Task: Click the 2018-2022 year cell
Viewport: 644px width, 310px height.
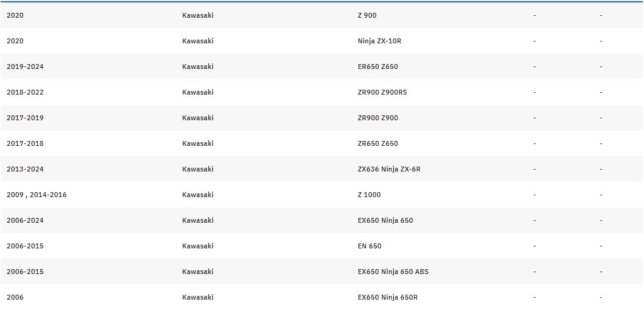Action: coord(25,92)
